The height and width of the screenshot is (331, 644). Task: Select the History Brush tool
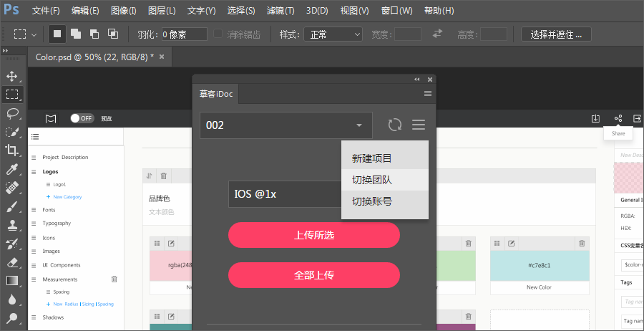click(12, 244)
